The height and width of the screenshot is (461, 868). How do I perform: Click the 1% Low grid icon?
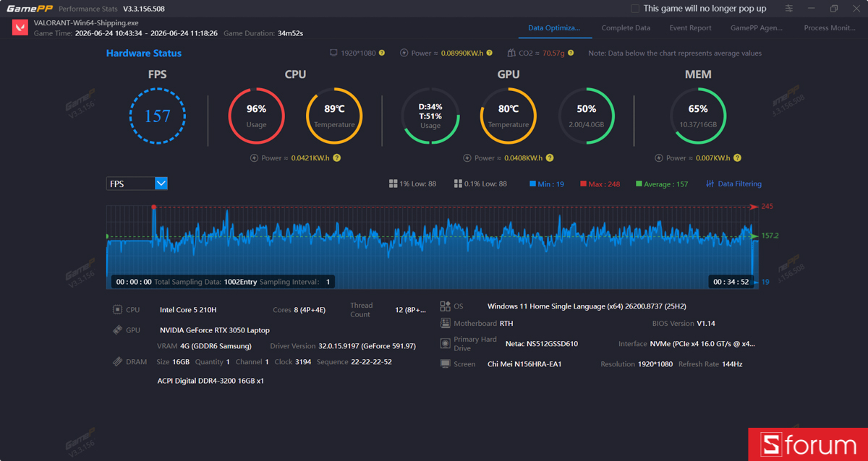point(393,184)
